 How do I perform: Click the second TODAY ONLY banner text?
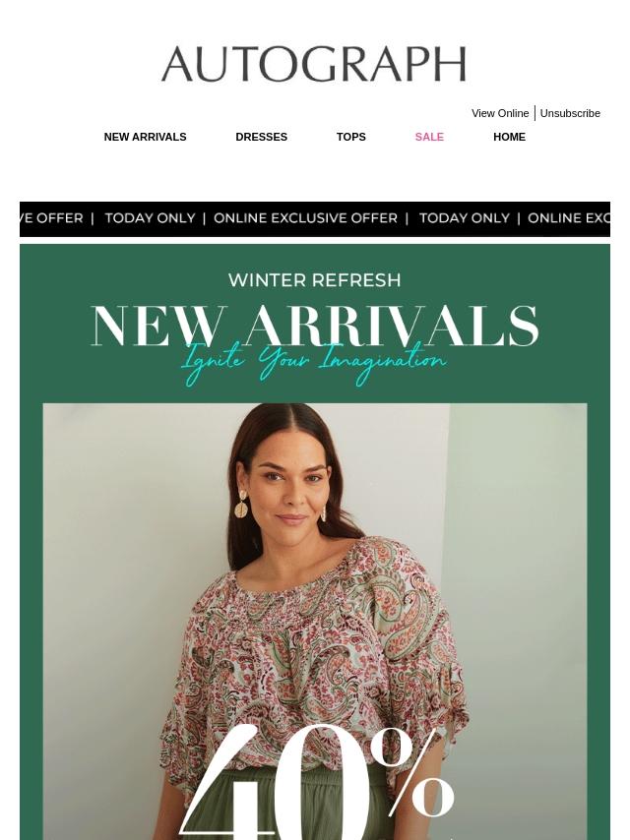[465, 218]
